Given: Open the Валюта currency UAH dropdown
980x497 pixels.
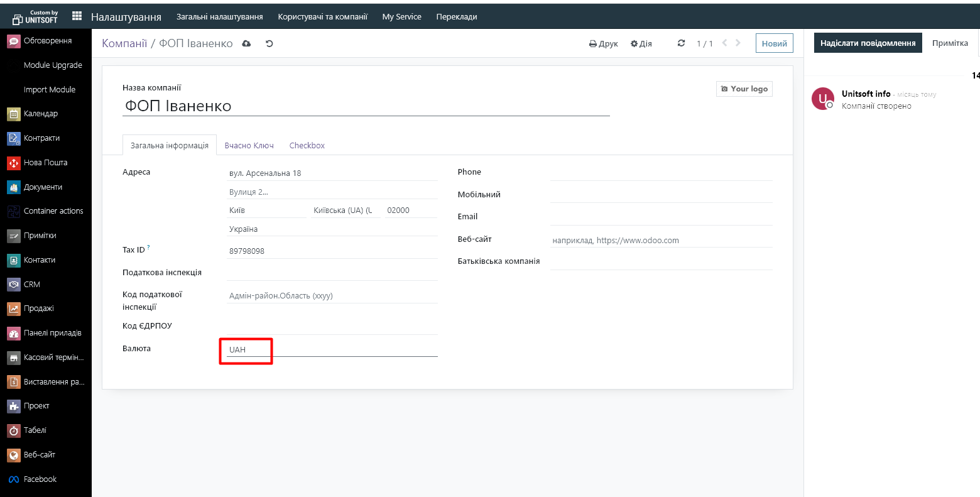Looking at the screenshot, I should pos(332,349).
